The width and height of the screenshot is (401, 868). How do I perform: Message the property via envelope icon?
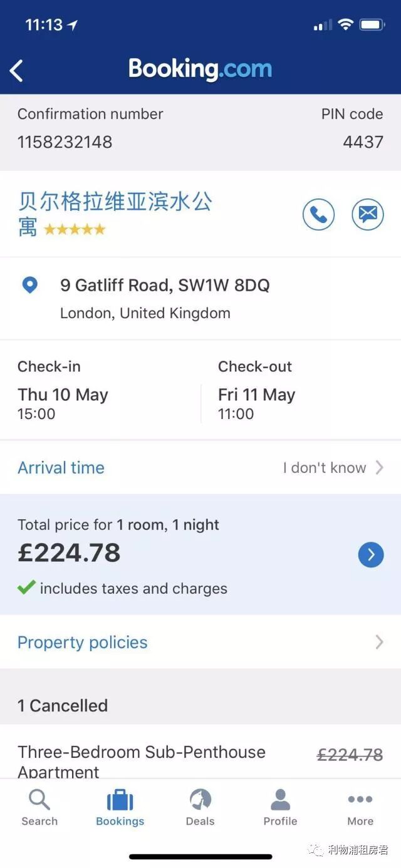368,215
